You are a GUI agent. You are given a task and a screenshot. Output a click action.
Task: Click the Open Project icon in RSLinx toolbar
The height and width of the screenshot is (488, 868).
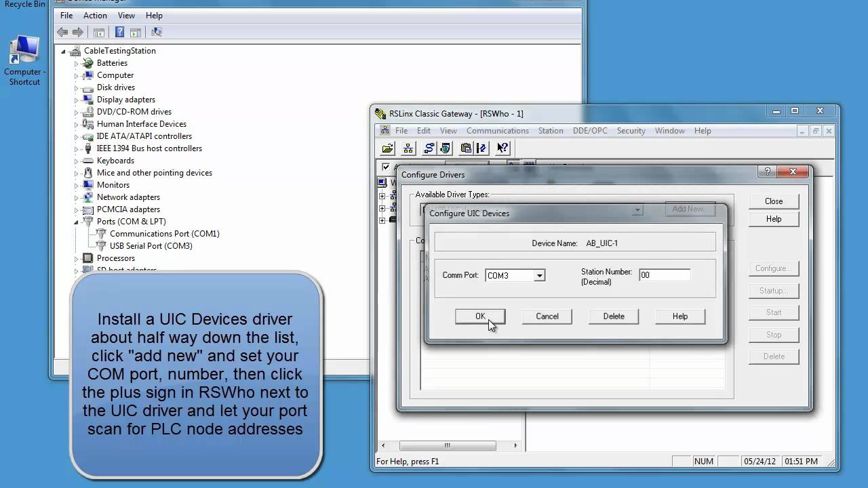coord(388,148)
